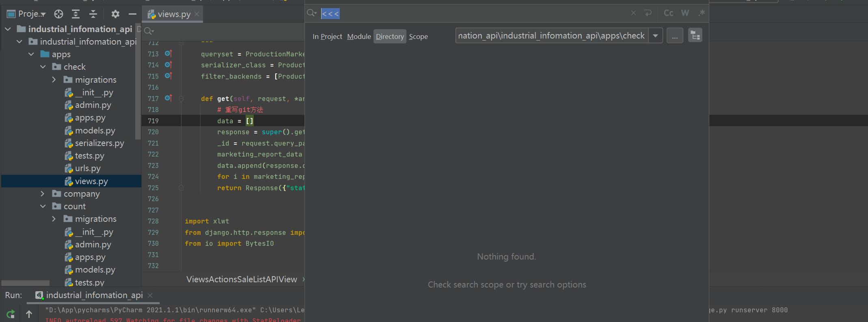Click the override gutter icon on line 713
This screenshot has height=322, width=868.
pos(168,54)
